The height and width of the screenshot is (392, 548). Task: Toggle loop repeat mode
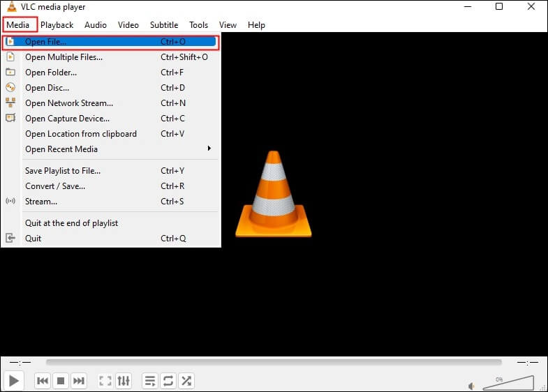coord(168,381)
